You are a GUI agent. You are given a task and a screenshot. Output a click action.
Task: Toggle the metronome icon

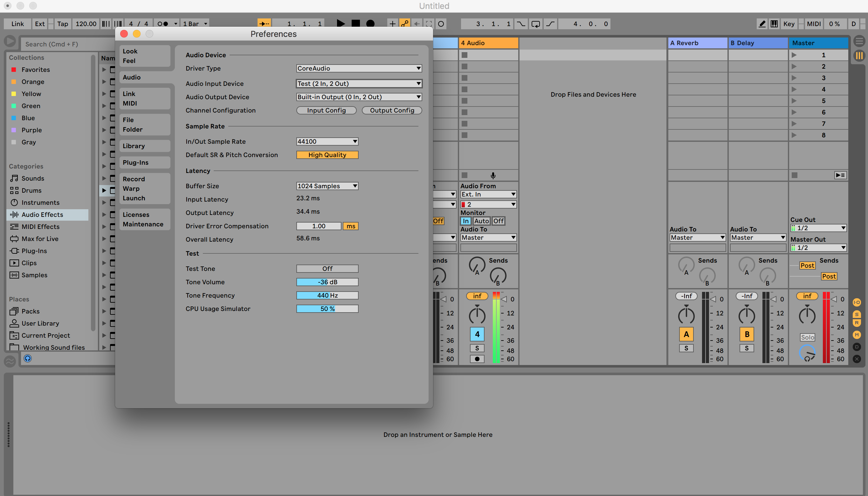[162, 24]
